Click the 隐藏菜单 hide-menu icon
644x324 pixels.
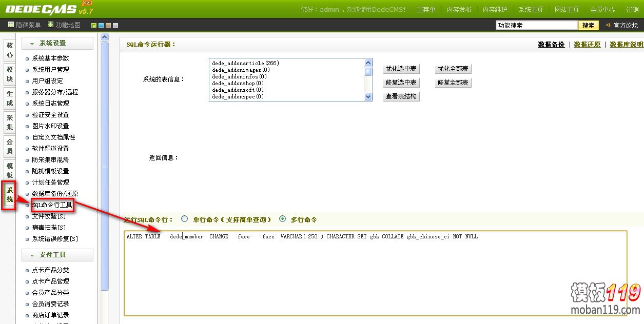(x=11, y=25)
